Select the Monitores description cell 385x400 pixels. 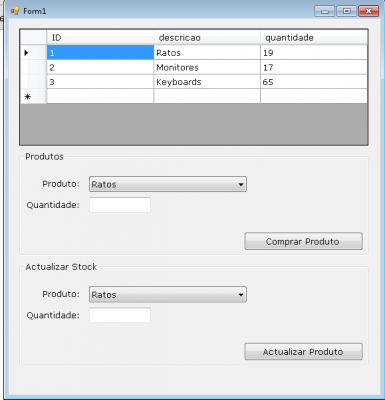(207, 67)
